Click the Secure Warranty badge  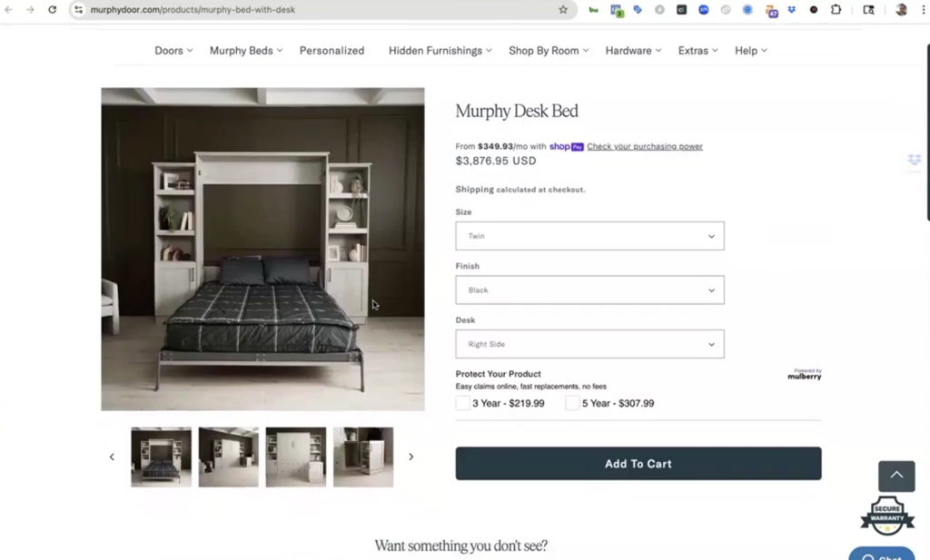(886, 515)
